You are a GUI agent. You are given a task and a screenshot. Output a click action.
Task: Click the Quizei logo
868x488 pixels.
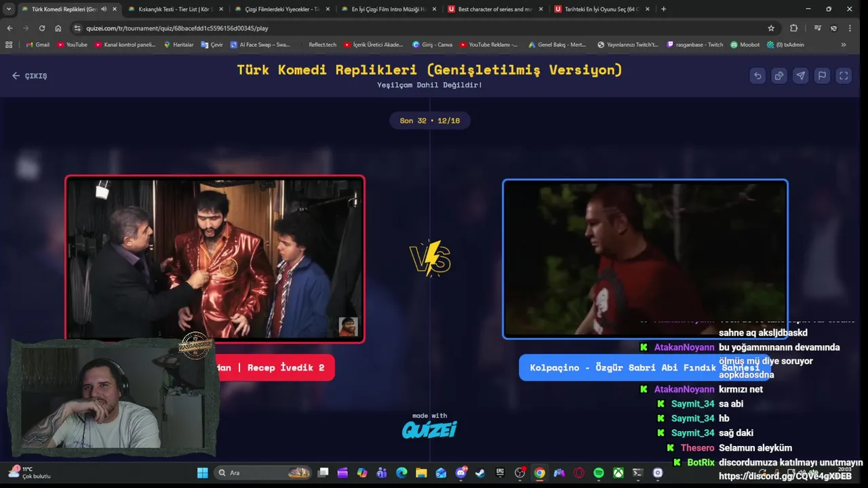pos(429,429)
